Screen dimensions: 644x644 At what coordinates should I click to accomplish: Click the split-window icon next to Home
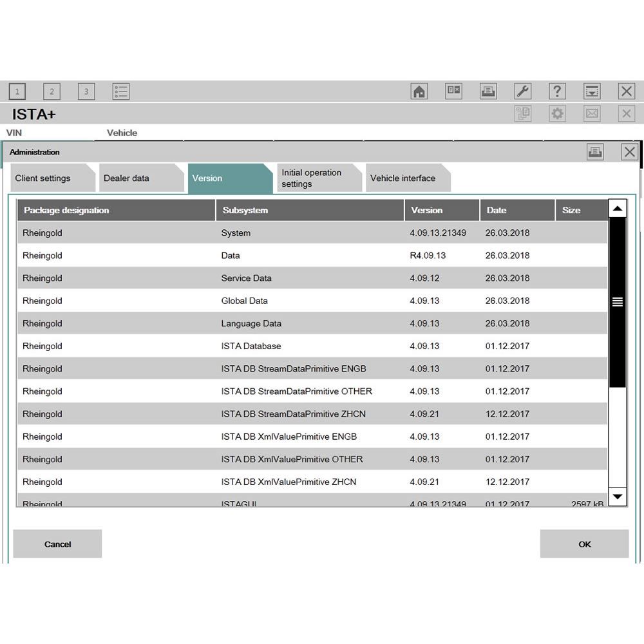click(x=454, y=91)
